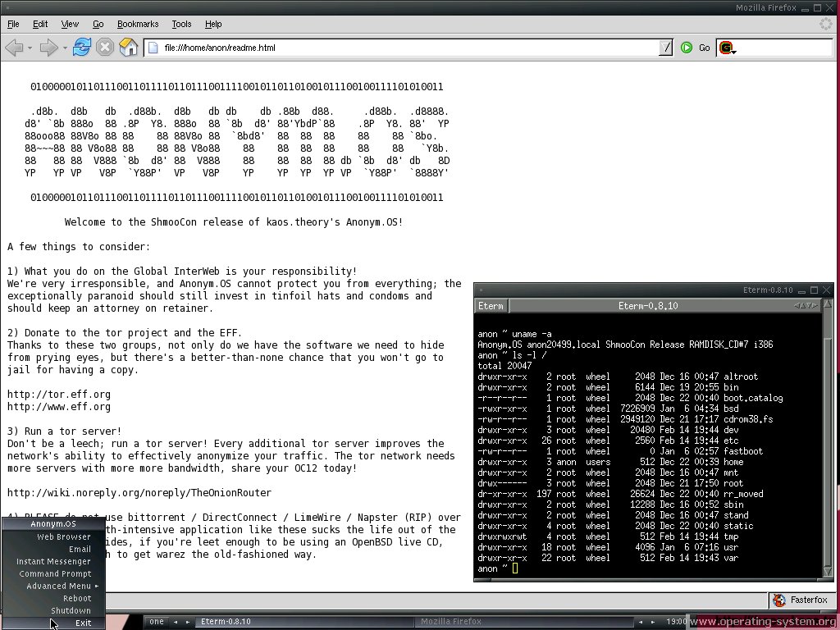Maximize the Mozilla Firefox window

click(818, 7)
